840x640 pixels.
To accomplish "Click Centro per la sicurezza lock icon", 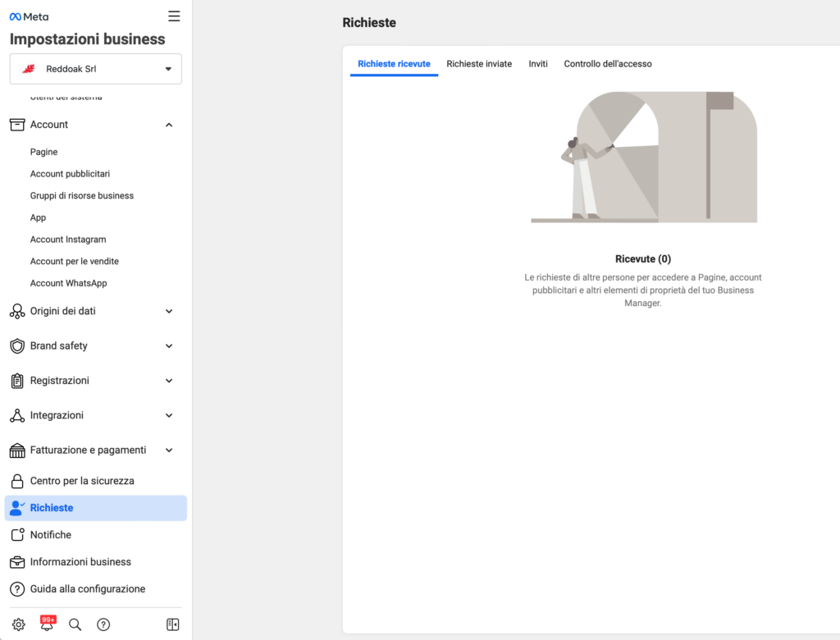I will tap(16, 481).
